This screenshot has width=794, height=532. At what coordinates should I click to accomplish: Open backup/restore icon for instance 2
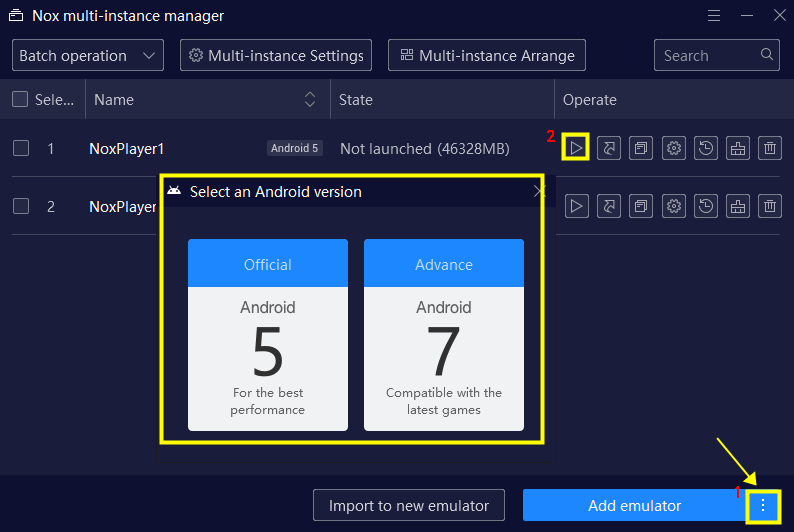(x=705, y=206)
